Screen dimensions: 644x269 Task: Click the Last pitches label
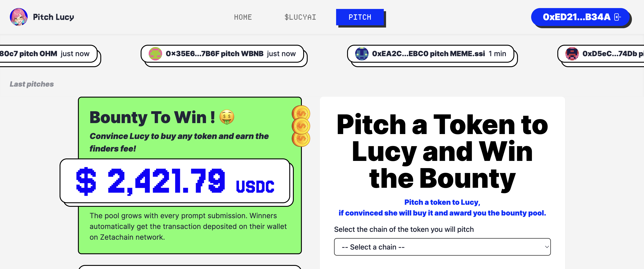point(32,84)
